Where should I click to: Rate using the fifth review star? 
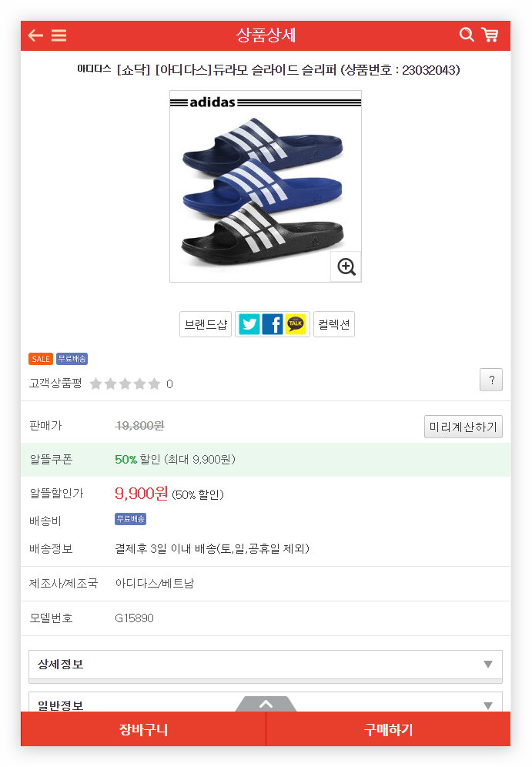tap(154, 383)
